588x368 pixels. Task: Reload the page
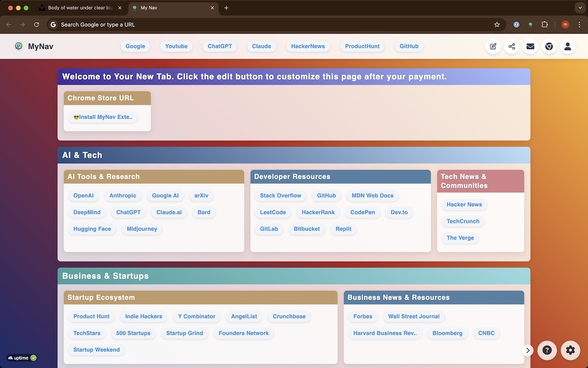click(36, 24)
